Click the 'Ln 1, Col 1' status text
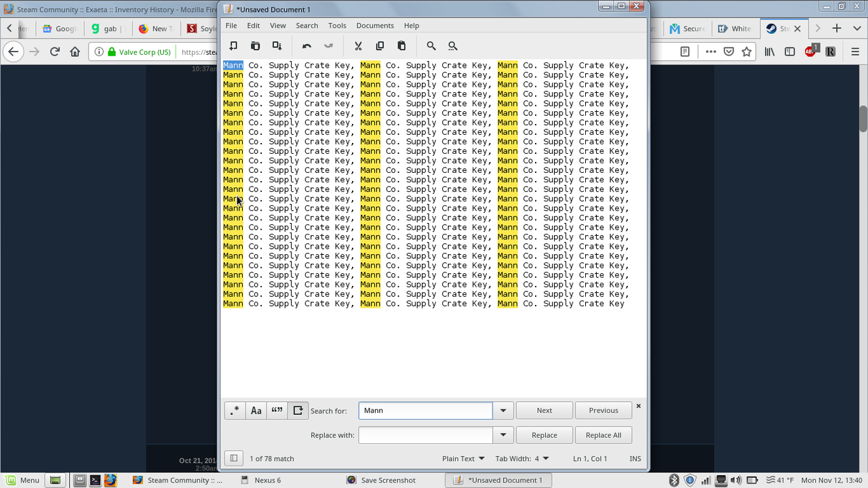The width and height of the screenshot is (868, 488). [590, 459]
